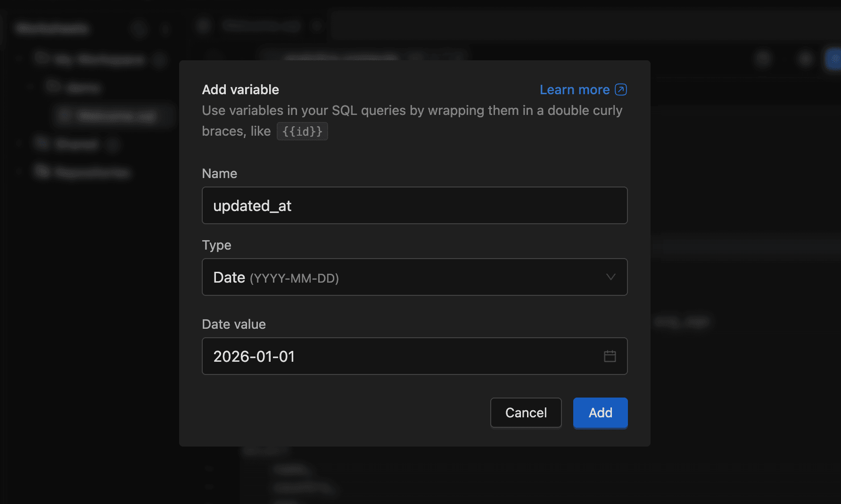Click the workspace icon at top of sidebar
The image size is (841, 504).
(41, 58)
